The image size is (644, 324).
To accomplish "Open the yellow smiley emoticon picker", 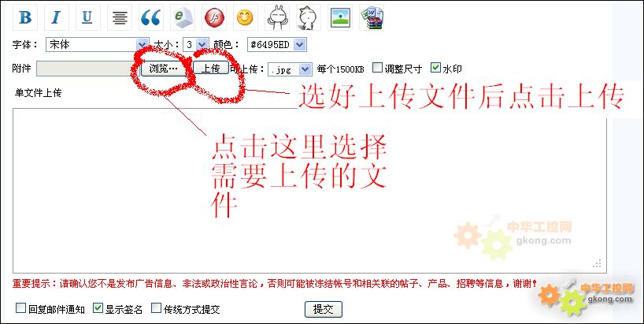I will tap(246, 17).
